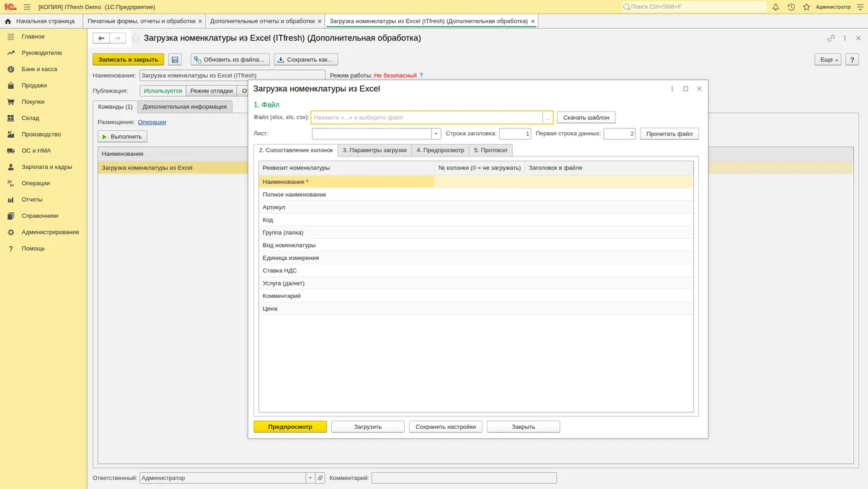868x489 pixels.
Task: Select the Артикул row in mapping table
Action: pyautogui.click(x=476, y=207)
